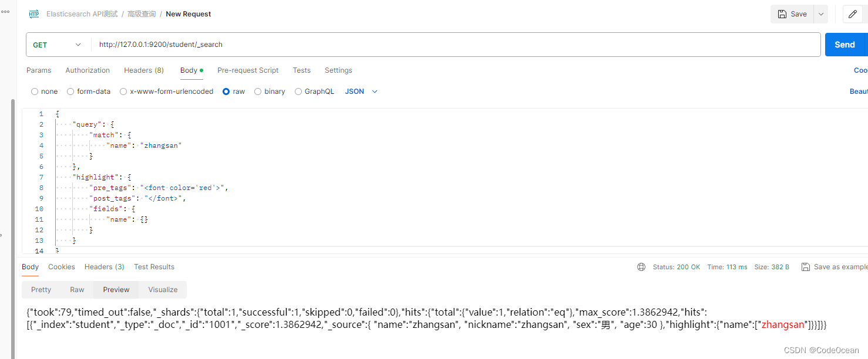Click the "pre_tags" line in editor
The height and width of the screenshot is (359, 868).
click(x=159, y=188)
